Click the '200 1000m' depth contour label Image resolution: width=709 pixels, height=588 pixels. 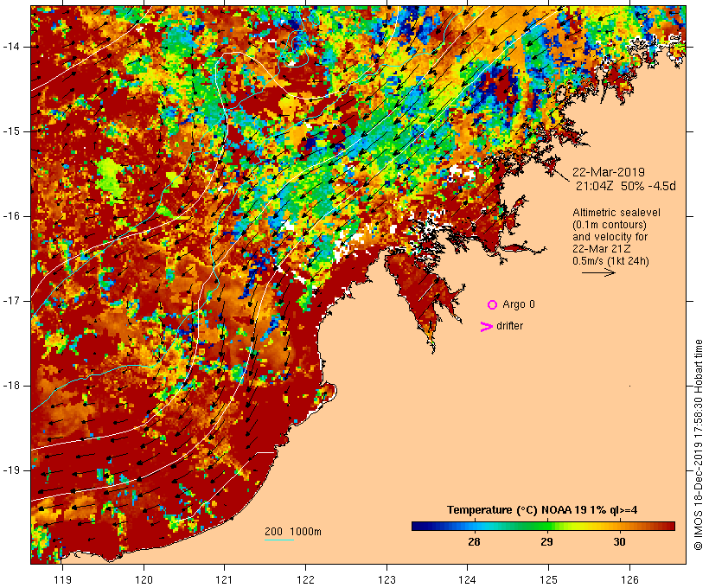(x=293, y=532)
